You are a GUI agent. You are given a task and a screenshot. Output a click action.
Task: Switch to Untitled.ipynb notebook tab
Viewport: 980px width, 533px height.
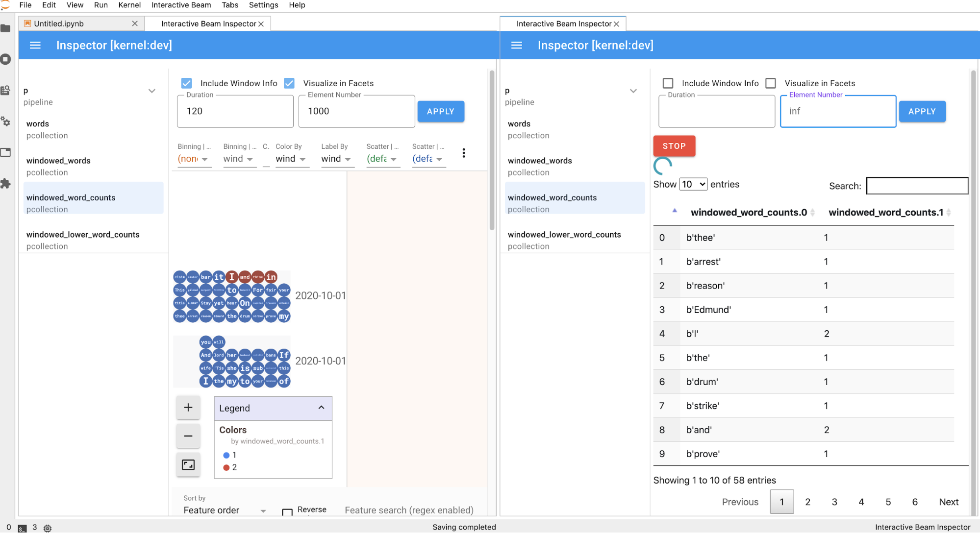[x=60, y=23]
